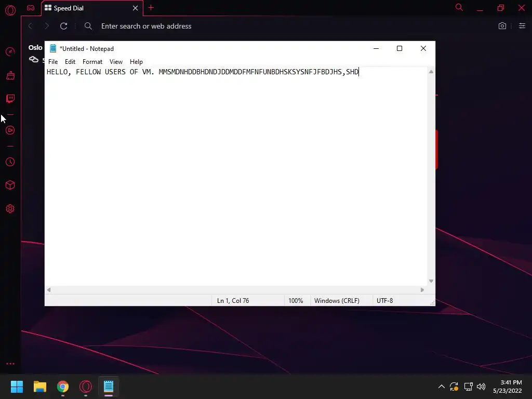Select the Speed Dial tab

click(x=91, y=8)
